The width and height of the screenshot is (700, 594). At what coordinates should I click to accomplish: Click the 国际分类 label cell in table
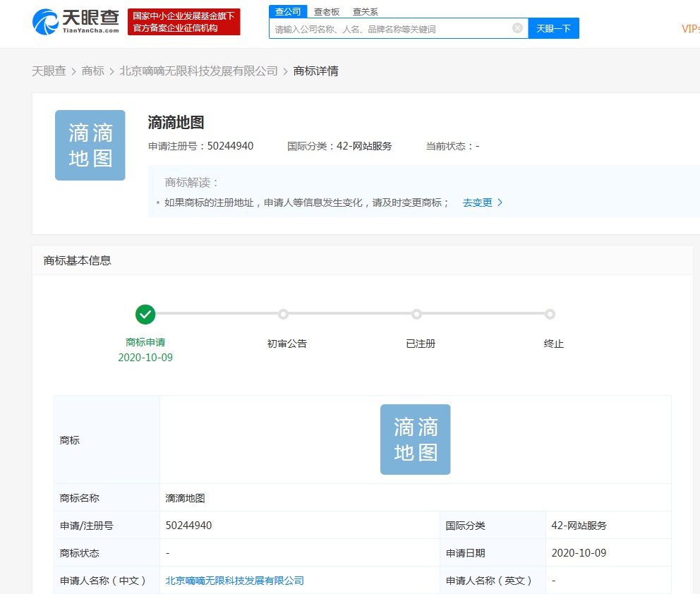click(493, 526)
